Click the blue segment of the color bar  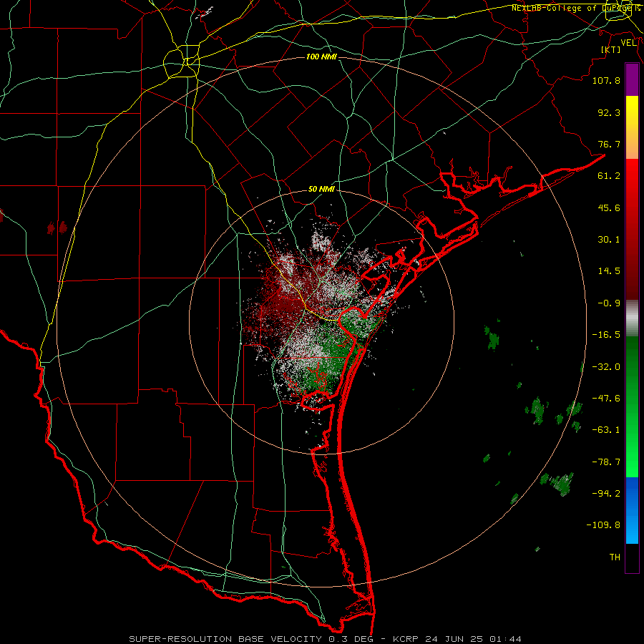point(632,510)
